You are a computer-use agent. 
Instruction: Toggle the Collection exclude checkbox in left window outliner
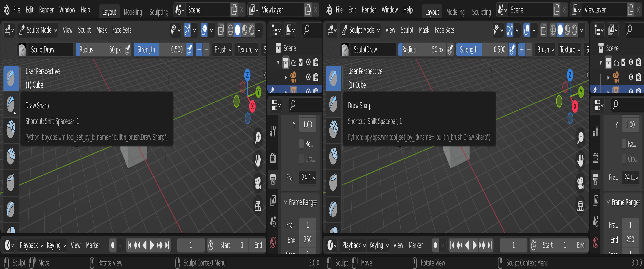click(x=301, y=62)
